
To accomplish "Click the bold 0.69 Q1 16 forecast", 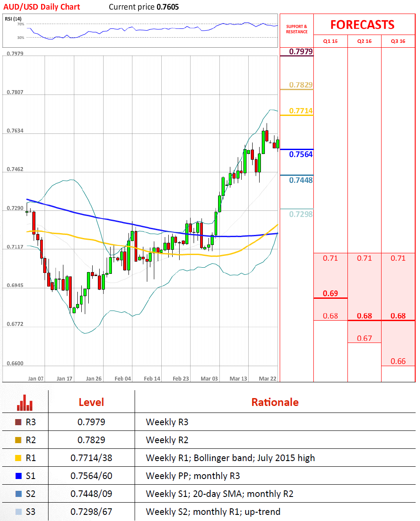I will click(x=330, y=294).
